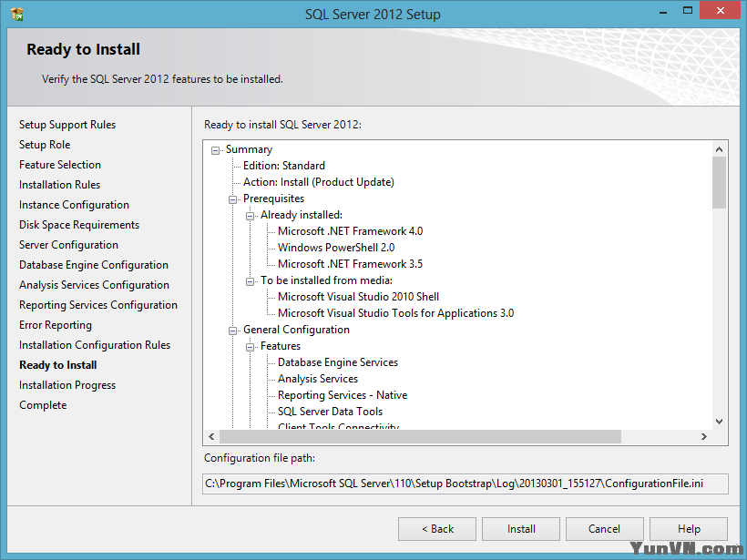747x560 pixels.
Task: Select the Installation Progress step
Action: tap(67, 385)
